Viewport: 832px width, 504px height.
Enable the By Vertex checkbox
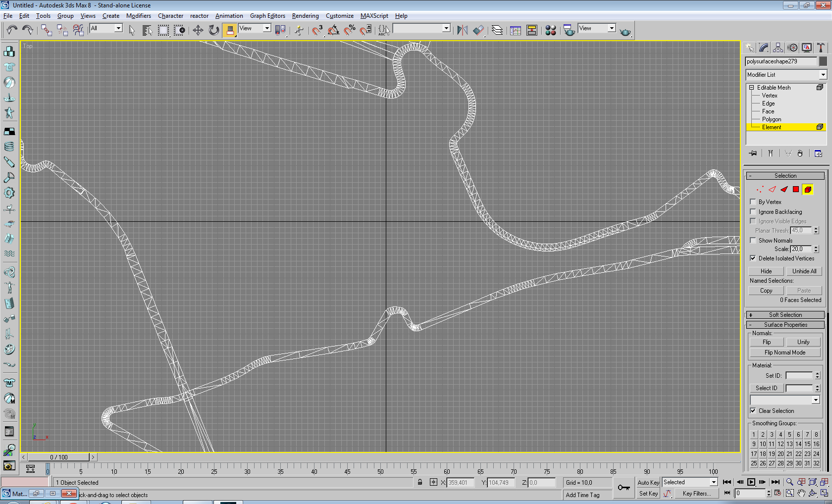[753, 202]
